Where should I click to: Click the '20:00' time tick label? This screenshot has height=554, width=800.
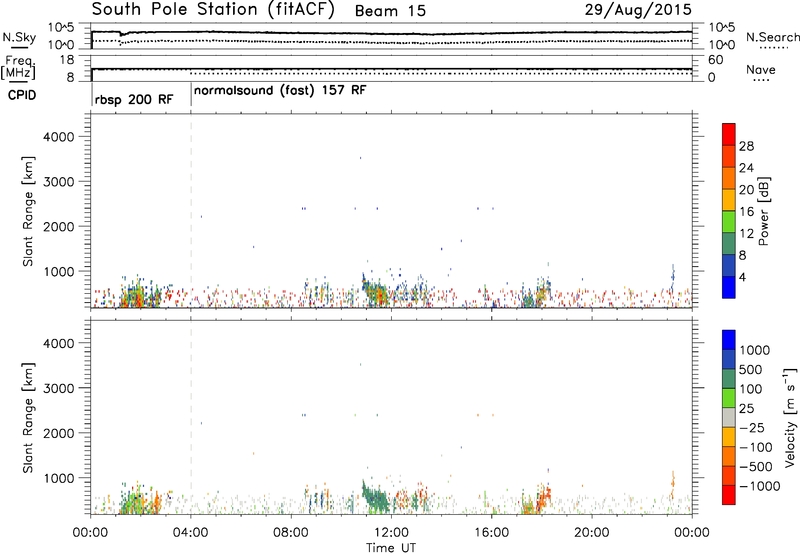point(592,533)
